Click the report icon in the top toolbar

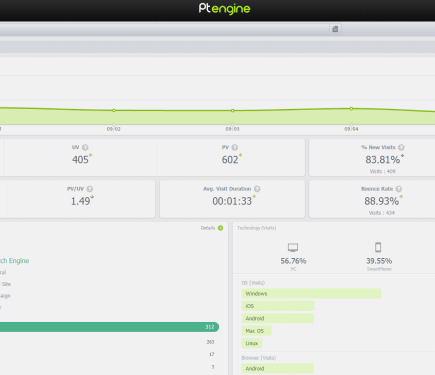(x=335, y=29)
